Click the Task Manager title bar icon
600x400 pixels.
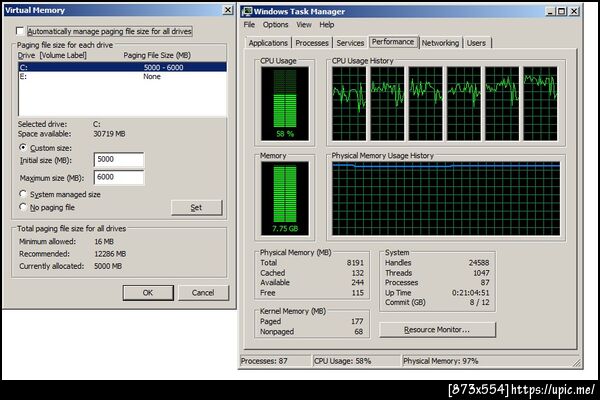pos(247,11)
